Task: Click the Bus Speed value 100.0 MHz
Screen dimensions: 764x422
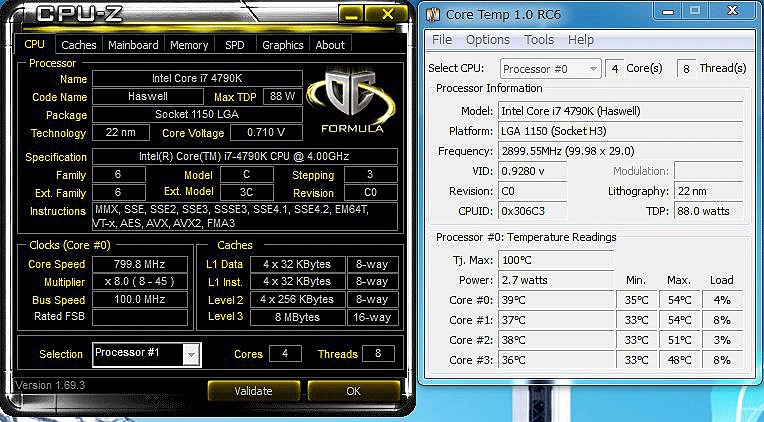Action: click(x=140, y=300)
